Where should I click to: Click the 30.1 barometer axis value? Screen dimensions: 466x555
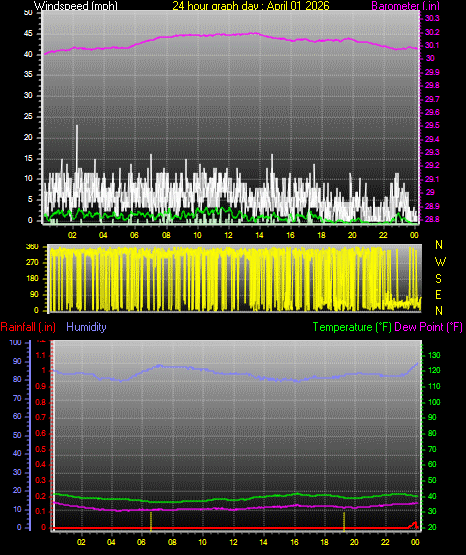click(x=432, y=45)
